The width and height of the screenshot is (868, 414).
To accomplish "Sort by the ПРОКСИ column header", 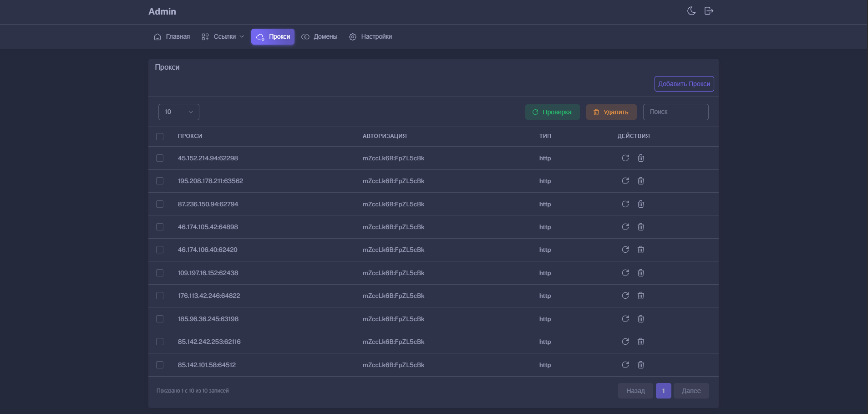I will (190, 136).
